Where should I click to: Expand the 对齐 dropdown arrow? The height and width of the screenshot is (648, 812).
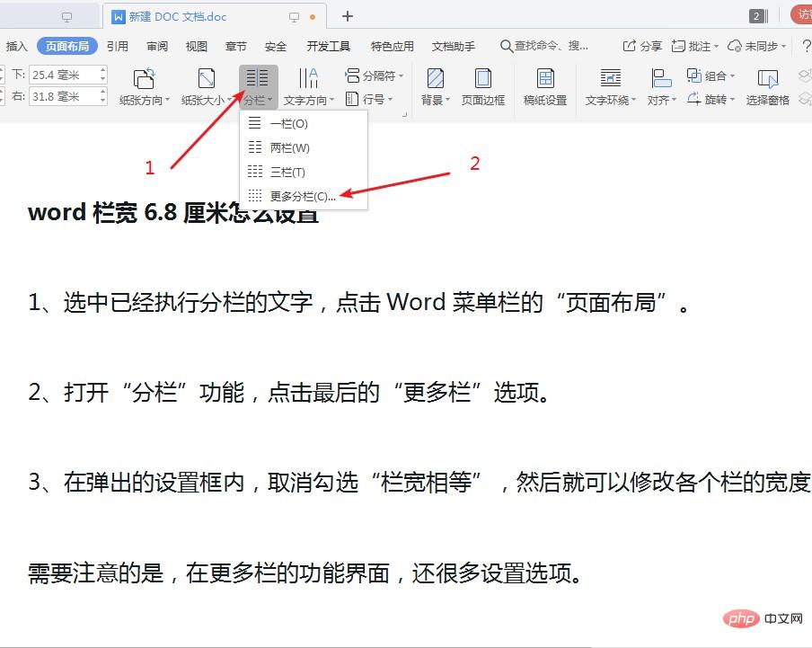click(675, 100)
